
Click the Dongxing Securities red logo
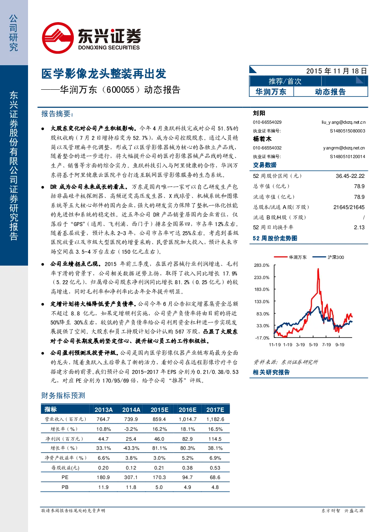tap(58, 38)
